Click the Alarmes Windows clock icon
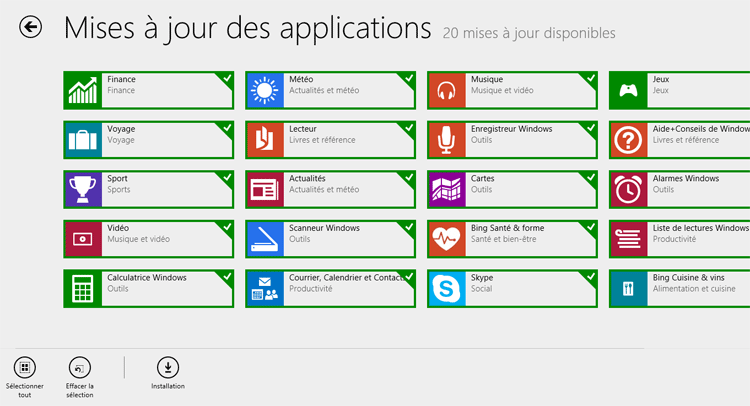Image resolution: width=750 pixels, height=406 pixels. [x=629, y=189]
